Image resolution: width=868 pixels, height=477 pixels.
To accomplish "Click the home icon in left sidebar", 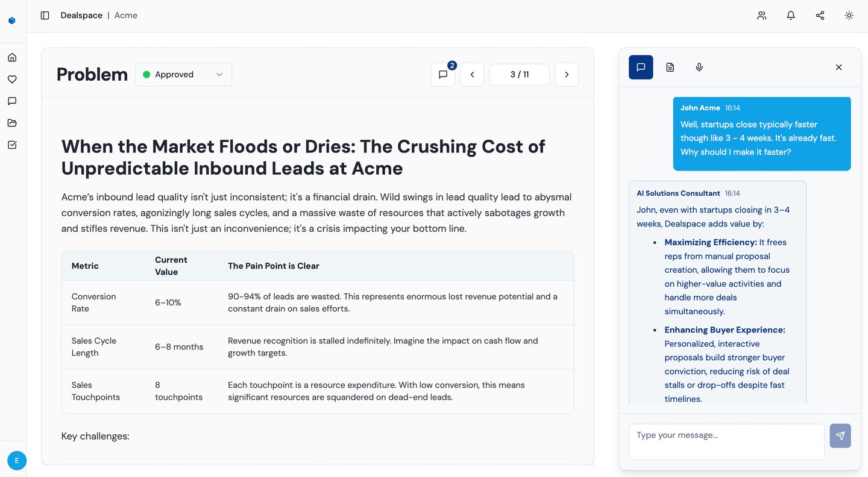I will pyautogui.click(x=12, y=58).
